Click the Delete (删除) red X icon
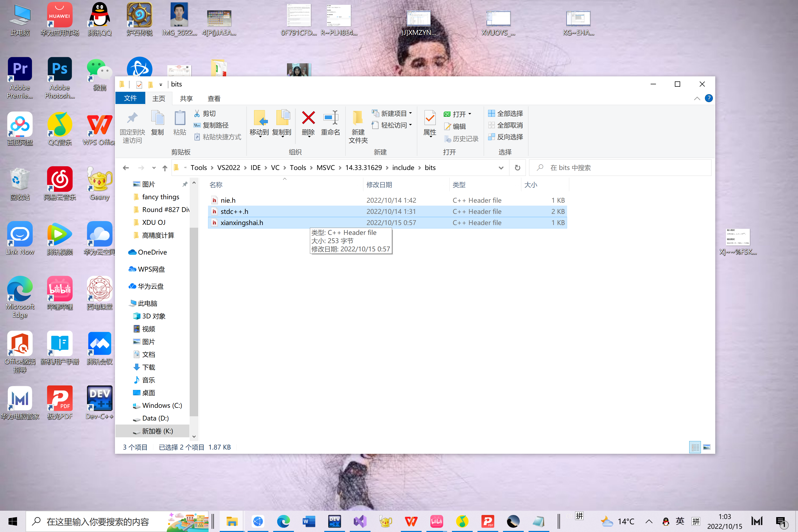798x532 pixels. coord(308,118)
